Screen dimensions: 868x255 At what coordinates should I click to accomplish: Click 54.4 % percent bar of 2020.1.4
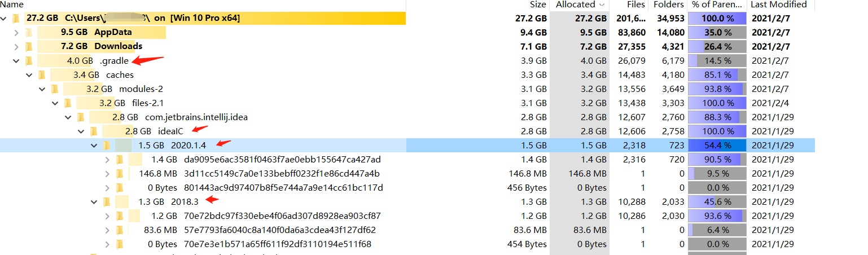click(717, 145)
